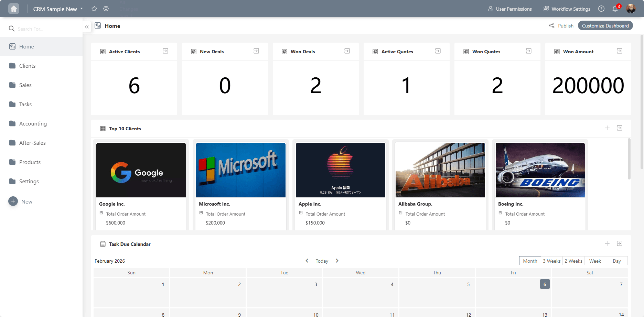Switch calendar to Week view
Viewport: 644px width, 317px height.
coord(595,261)
